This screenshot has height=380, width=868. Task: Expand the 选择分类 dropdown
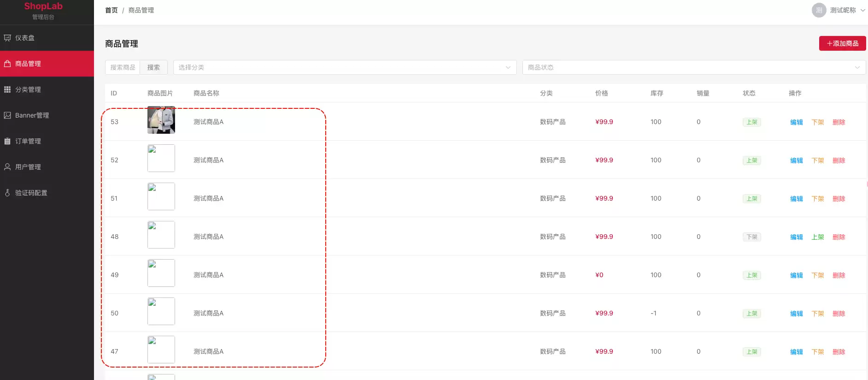345,67
